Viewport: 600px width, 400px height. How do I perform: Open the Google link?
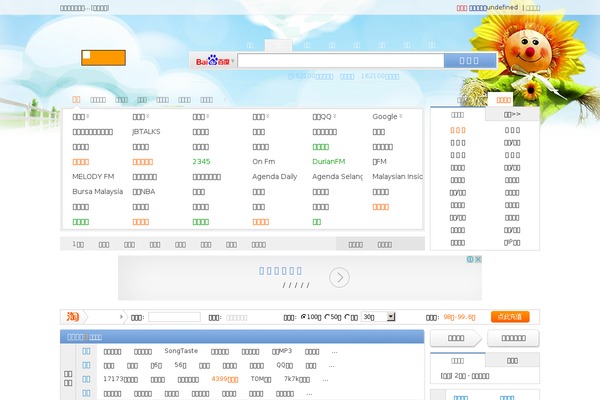(x=385, y=116)
